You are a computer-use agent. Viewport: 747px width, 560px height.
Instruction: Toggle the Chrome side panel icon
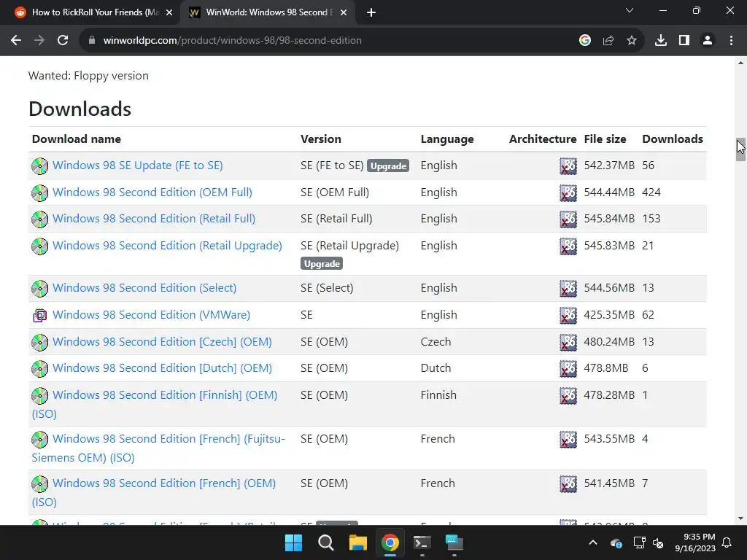point(684,41)
